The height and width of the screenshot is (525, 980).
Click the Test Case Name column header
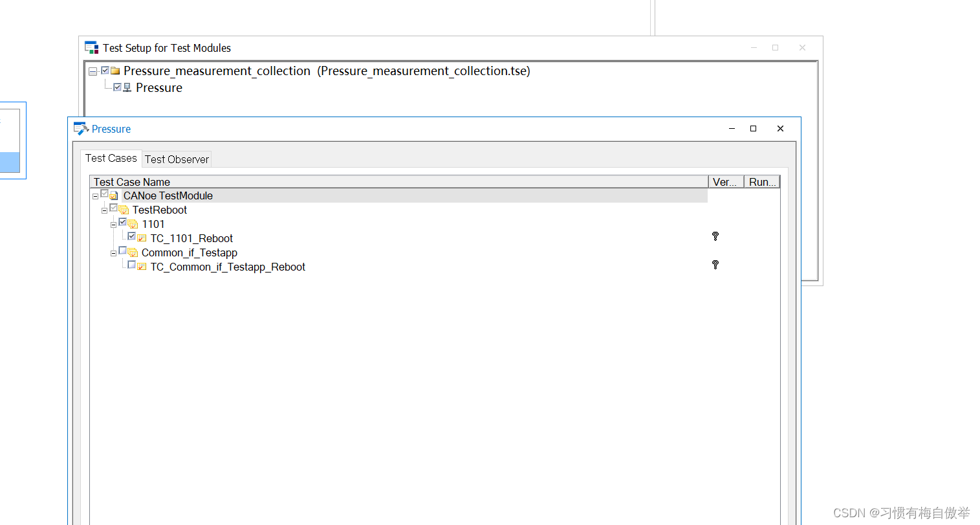click(398, 182)
